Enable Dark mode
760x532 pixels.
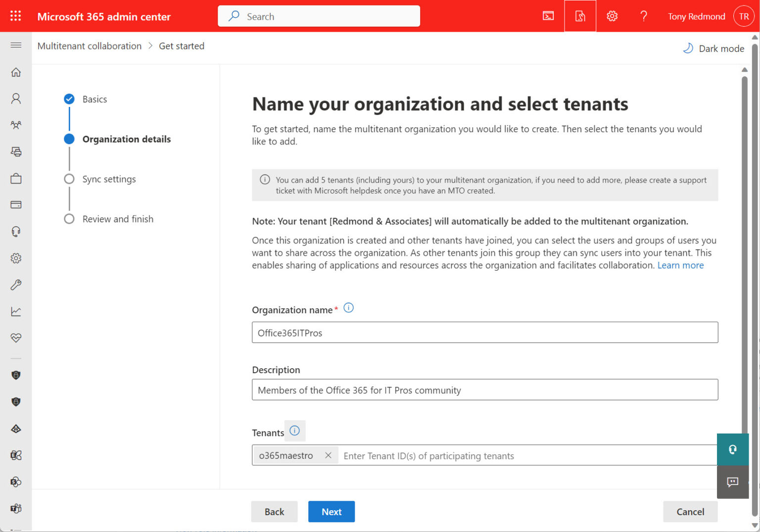[x=713, y=48]
